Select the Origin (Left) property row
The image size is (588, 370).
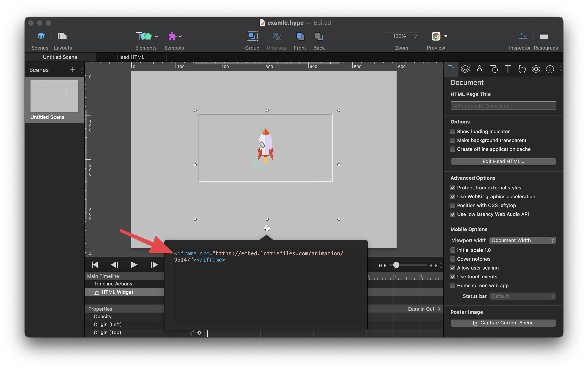coord(124,325)
